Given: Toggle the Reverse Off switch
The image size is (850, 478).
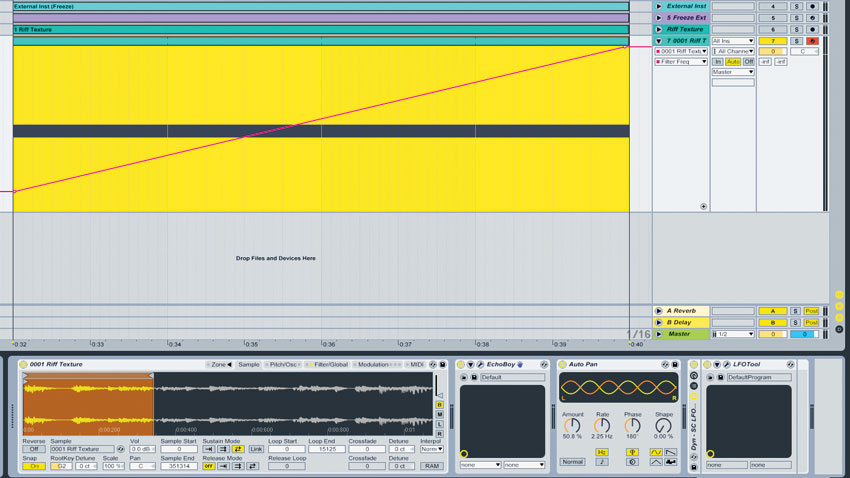Looking at the screenshot, I should click(x=34, y=449).
